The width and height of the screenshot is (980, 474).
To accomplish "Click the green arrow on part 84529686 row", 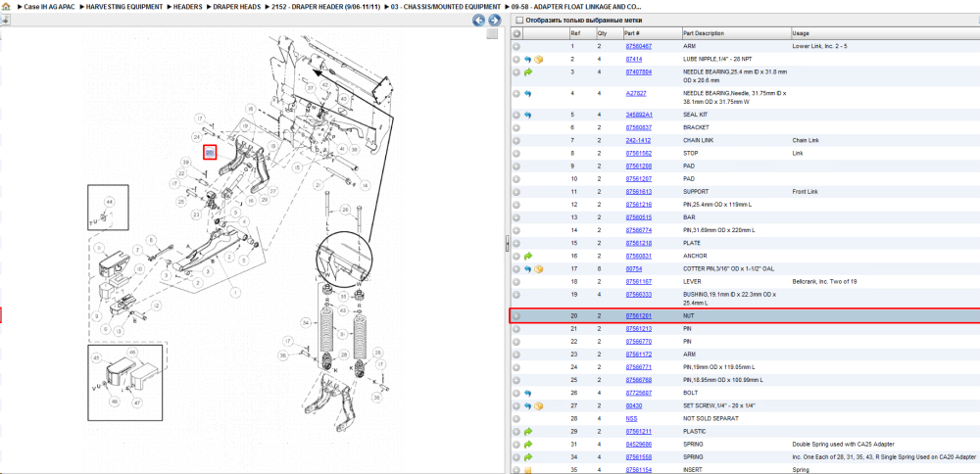I will tap(527, 445).
